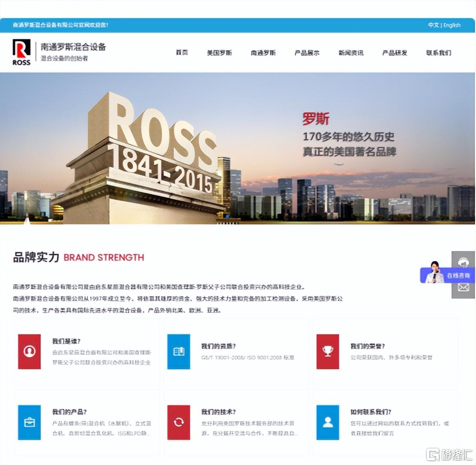Click the ROSS logo in header
This screenshot has width=476, height=465.
pyautogui.click(x=21, y=52)
